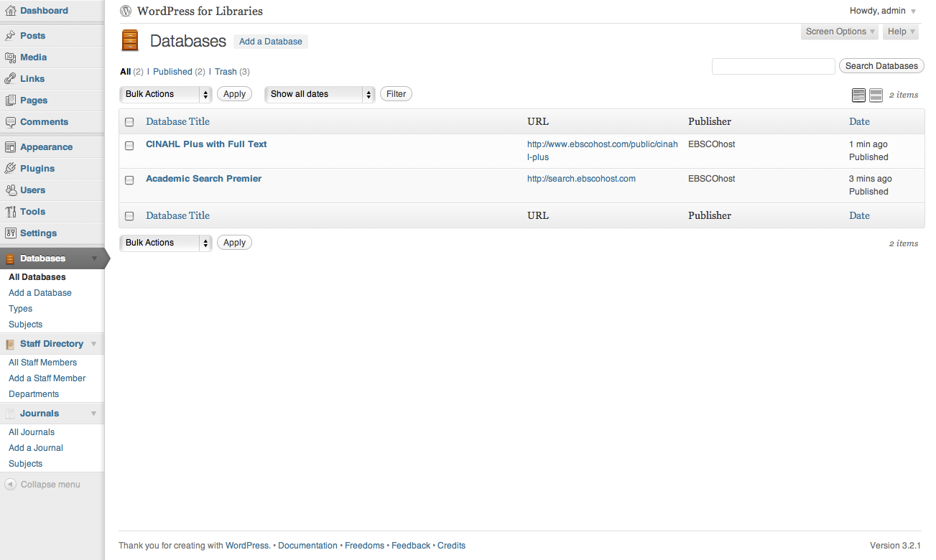Open the CINAHL Plus with Full Text link
936x560 pixels.
[206, 144]
